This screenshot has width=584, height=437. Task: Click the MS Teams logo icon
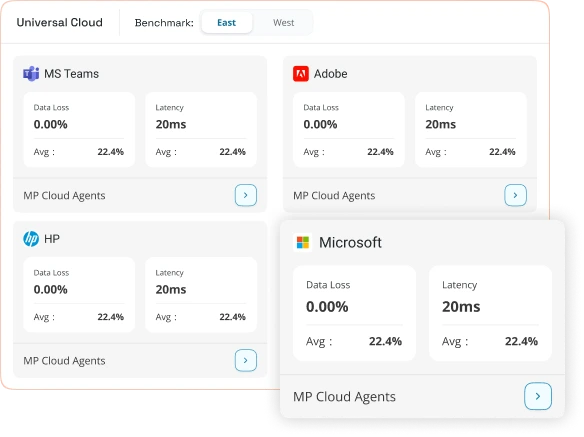pyautogui.click(x=31, y=74)
